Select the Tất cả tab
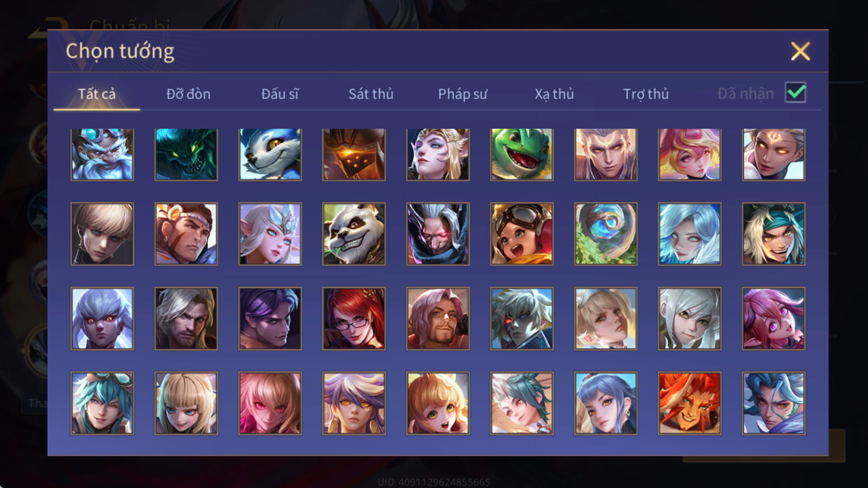Image resolution: width=868 pixels, height=488 pixels. [x=97, y=94]
